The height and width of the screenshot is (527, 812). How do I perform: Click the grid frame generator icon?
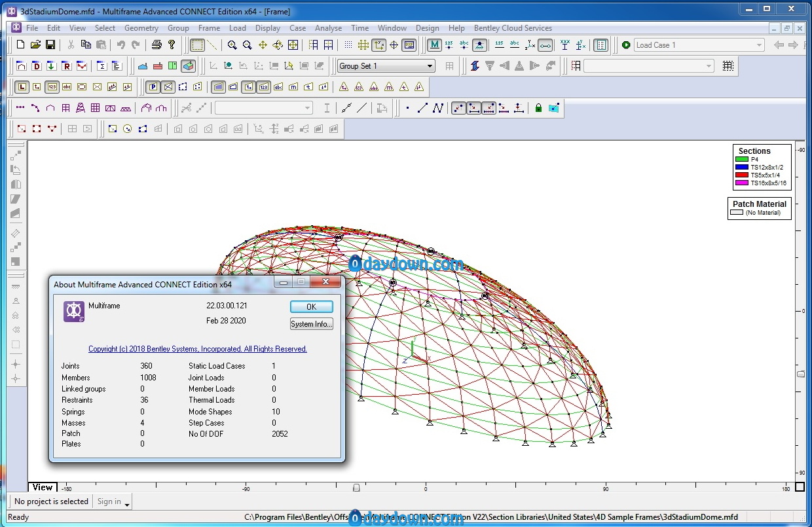(96, 108)
